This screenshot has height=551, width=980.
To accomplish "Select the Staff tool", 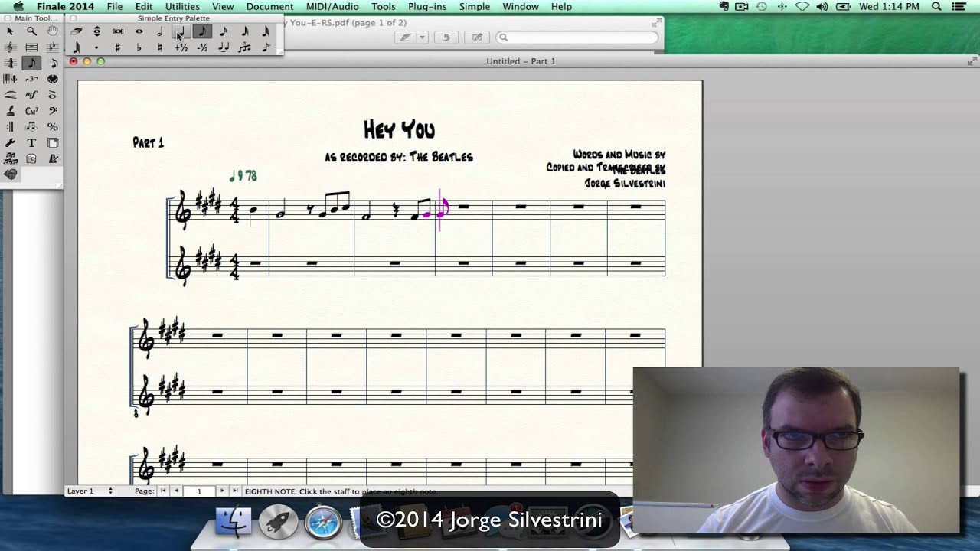I will (10, 47).
